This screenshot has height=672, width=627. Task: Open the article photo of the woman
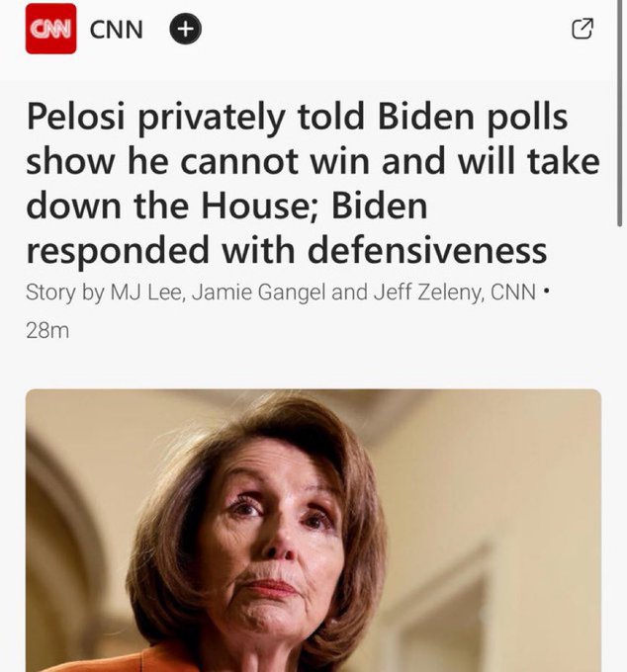point(313,531)
